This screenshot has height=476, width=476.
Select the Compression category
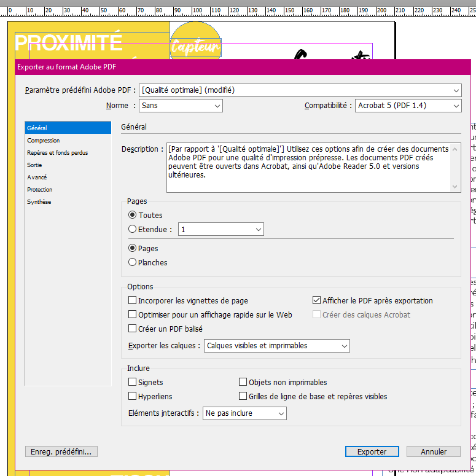[x=68, y=140]
